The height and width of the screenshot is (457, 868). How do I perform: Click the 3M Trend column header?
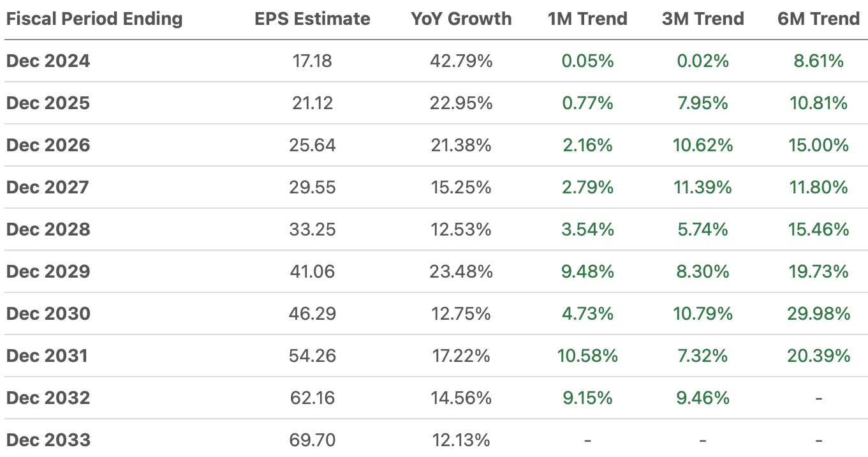pyautogui.click(x=703, y=19)
